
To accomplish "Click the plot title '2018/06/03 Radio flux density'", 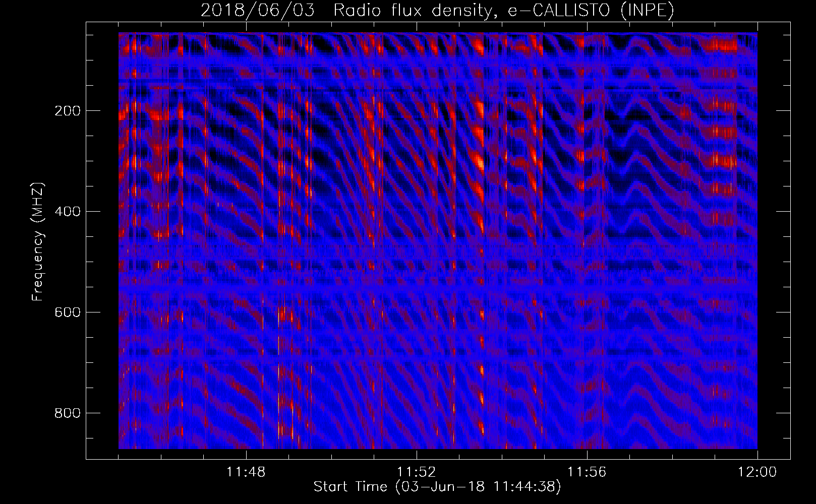I will (x=437, y=10).
